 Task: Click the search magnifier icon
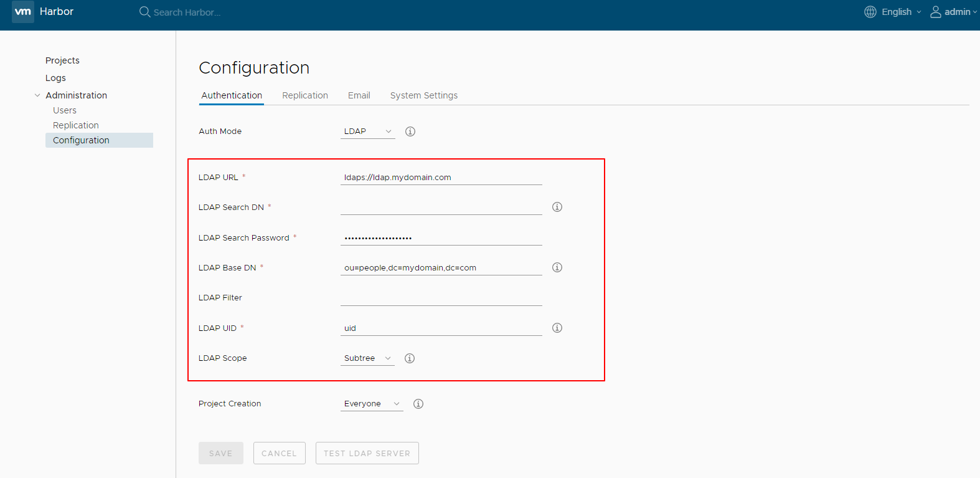pyautogui.click(x=144, y=12)
